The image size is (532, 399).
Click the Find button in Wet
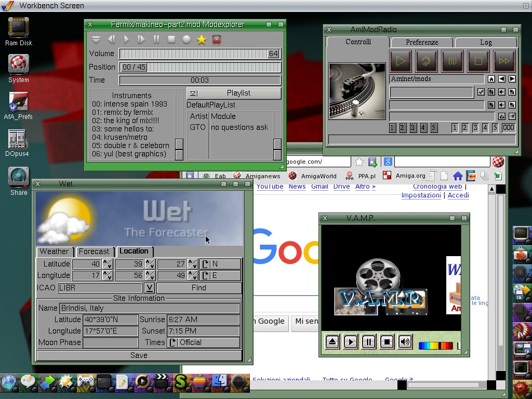pos(198,288)
